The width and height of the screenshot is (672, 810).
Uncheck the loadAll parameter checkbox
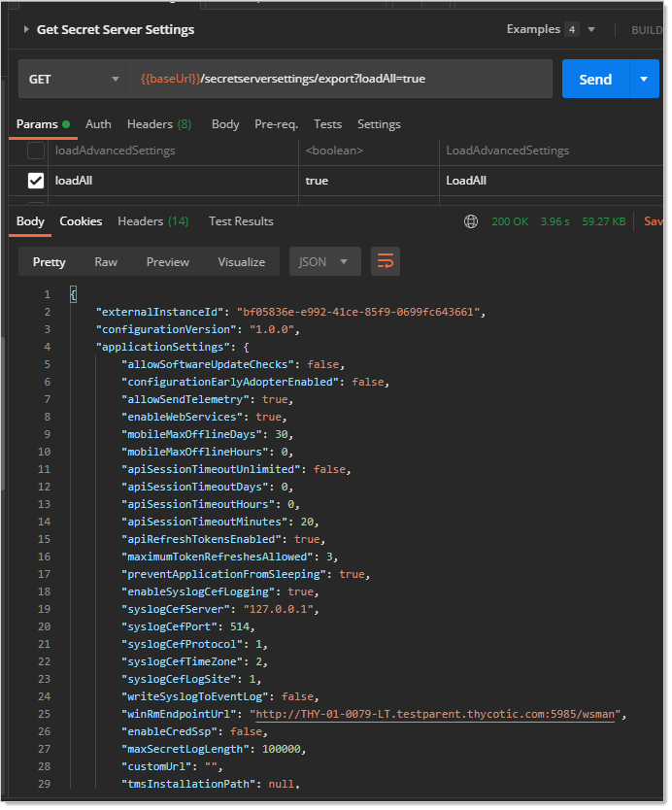coord(36,181)
